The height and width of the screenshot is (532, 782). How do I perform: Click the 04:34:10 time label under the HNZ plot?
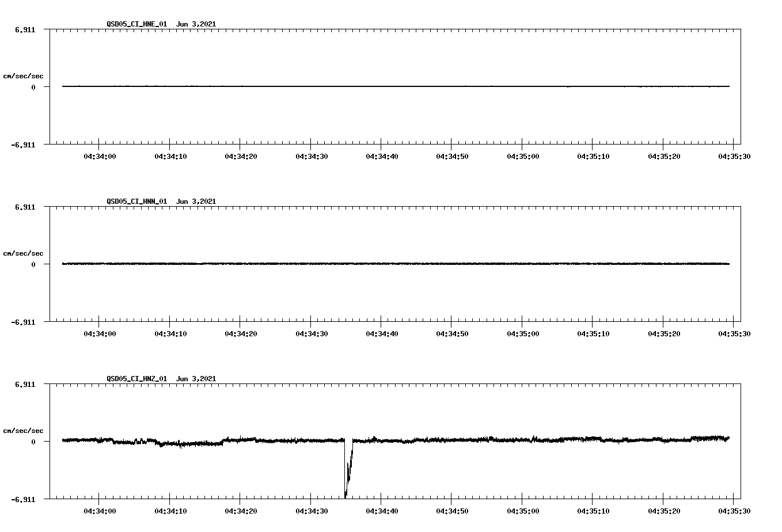click(170, 511)
